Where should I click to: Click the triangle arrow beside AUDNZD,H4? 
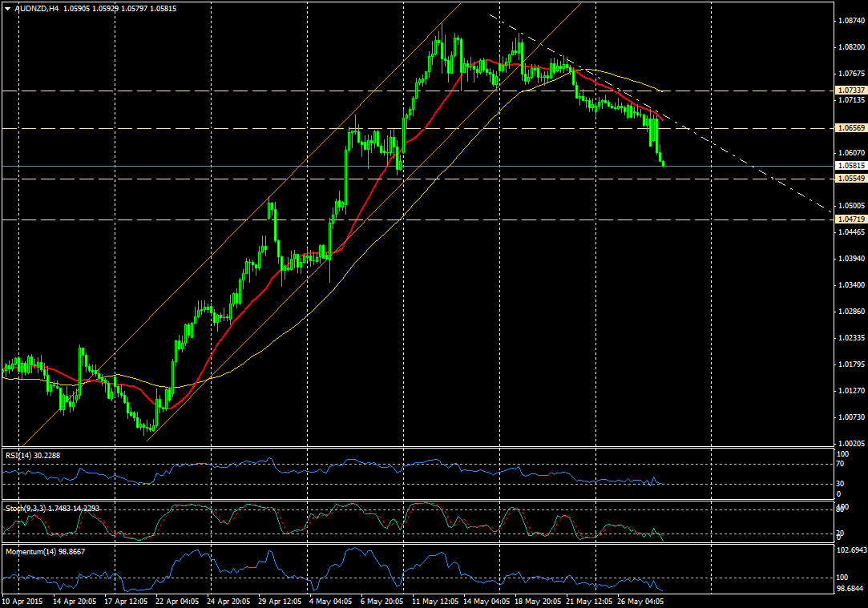pos(7,9)
